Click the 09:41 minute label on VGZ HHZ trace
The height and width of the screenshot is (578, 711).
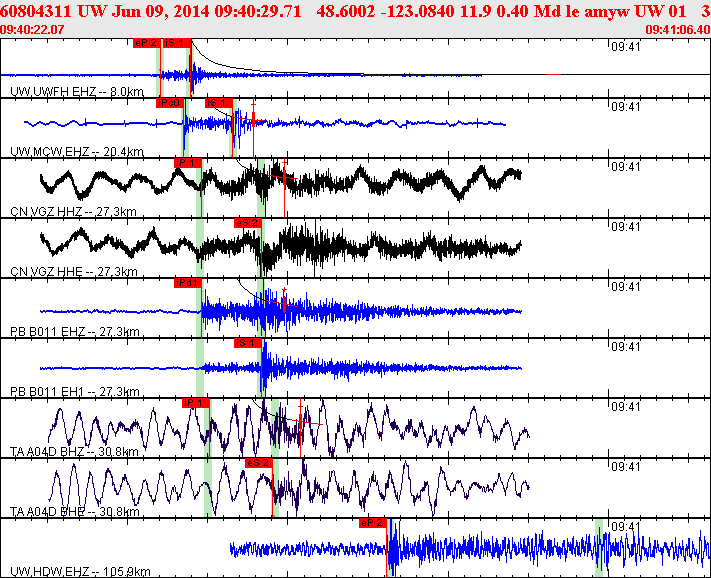tap(625, 166)
